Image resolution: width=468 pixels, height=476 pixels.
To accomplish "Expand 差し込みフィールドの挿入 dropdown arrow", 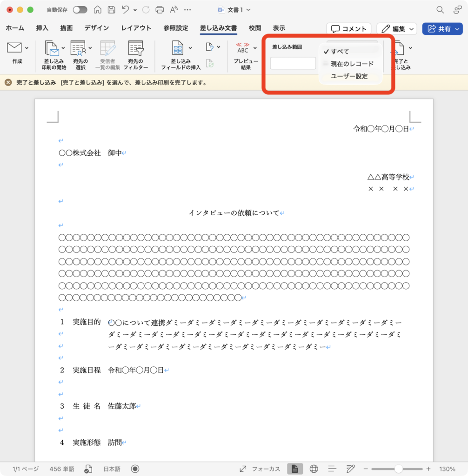I will point(190,47).
